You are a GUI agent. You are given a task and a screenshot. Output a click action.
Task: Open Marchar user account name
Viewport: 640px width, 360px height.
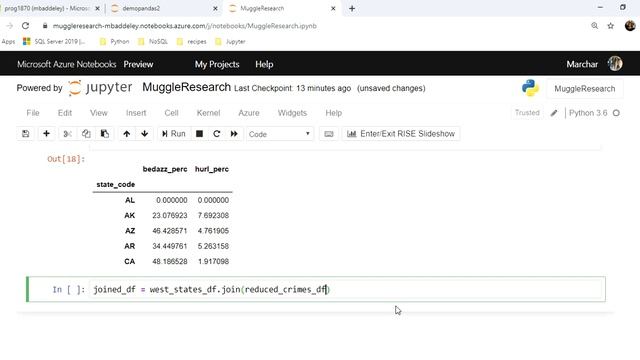pos(582,64)
